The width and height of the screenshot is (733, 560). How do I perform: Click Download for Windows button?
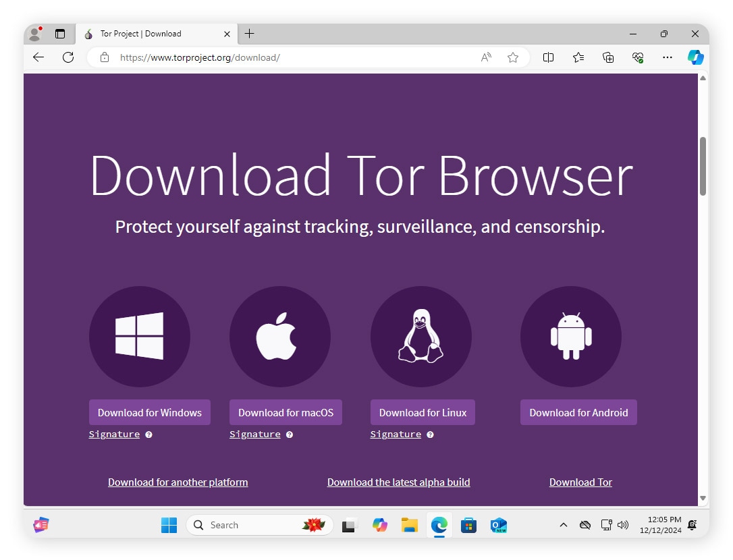tap(149, 412)
